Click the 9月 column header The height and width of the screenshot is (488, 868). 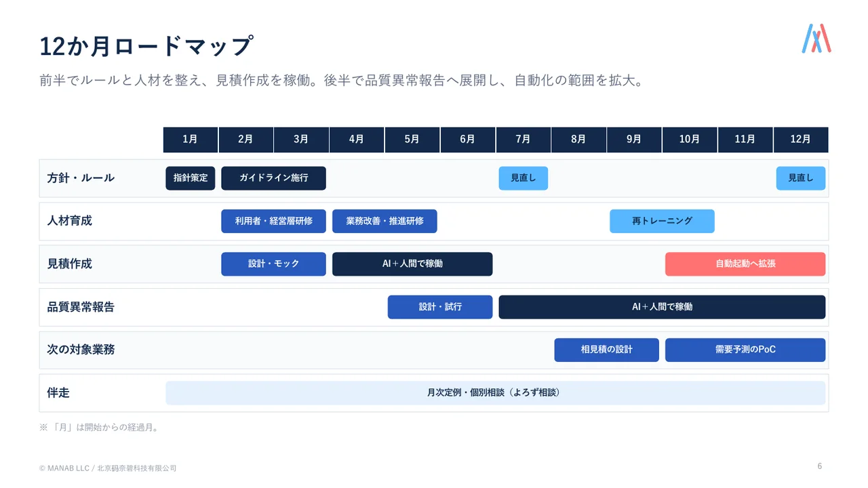click(x=635, y=140)
